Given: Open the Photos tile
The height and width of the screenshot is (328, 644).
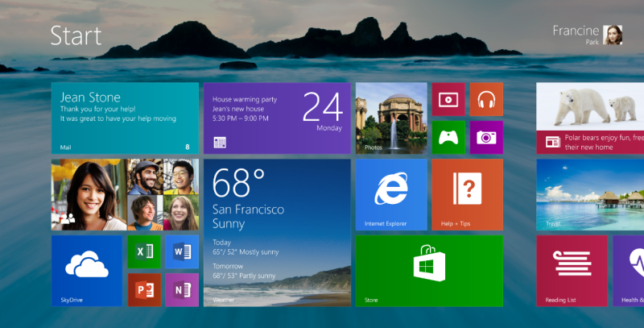Looking at the screenshot, I should [391, 118].
